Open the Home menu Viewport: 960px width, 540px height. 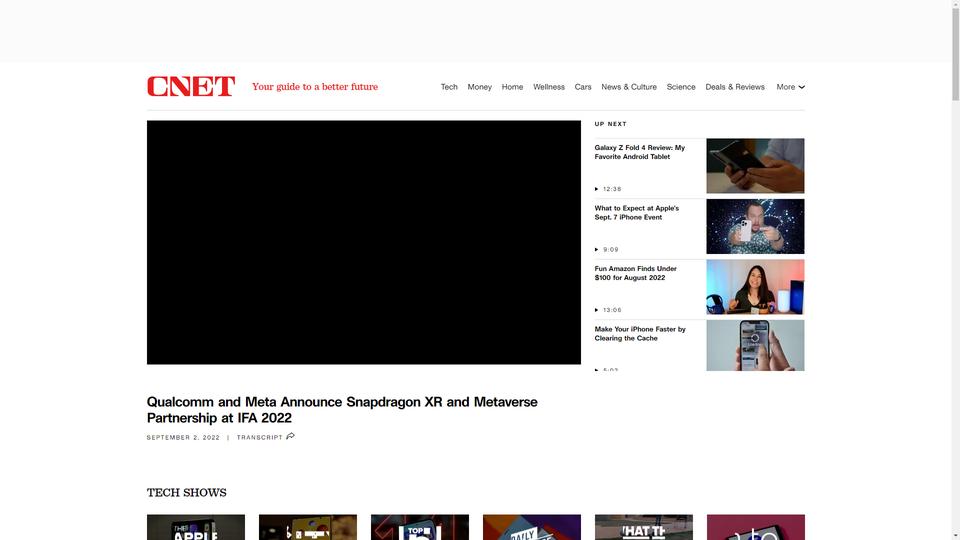512,87
